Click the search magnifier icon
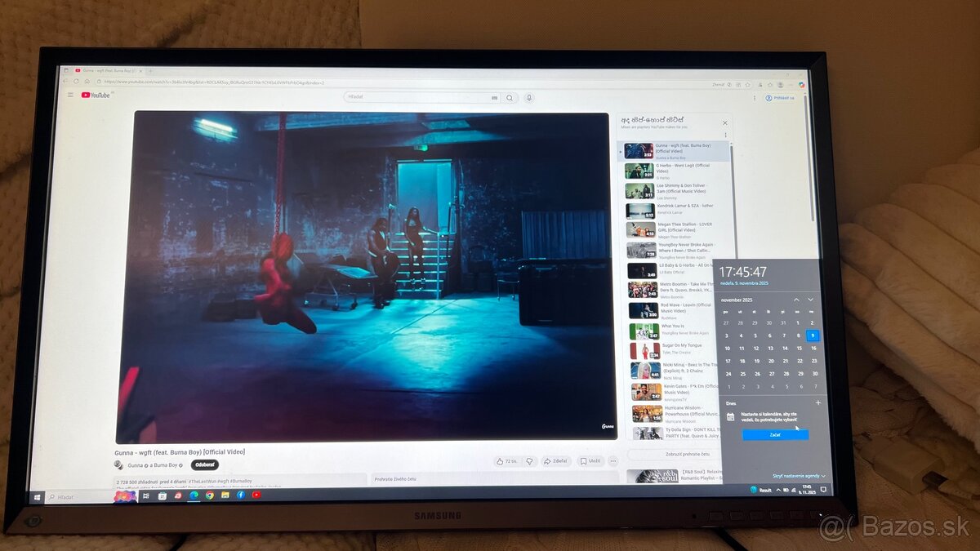This screenshot has width=980, height=551. coord(510,97)
